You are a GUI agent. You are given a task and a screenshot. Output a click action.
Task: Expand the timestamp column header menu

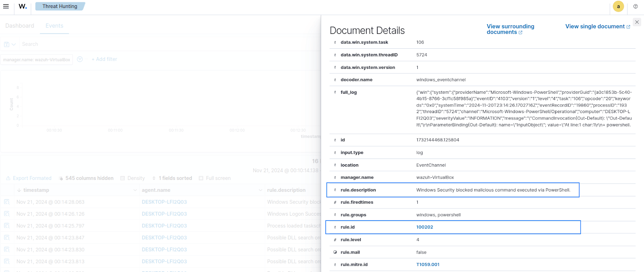point(135,190)
